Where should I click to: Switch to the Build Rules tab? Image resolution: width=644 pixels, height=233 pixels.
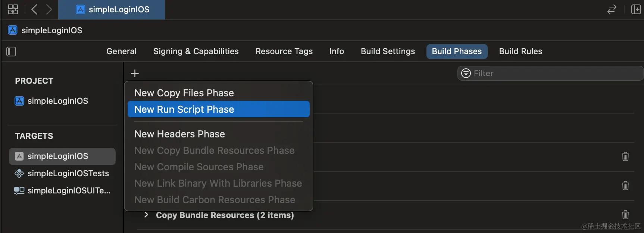tap(520, 52)
